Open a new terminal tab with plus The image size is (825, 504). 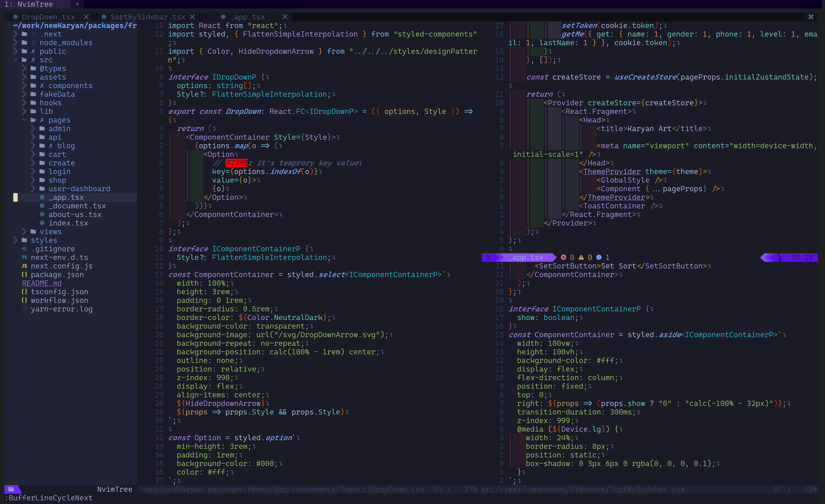(x=77, y=4)
